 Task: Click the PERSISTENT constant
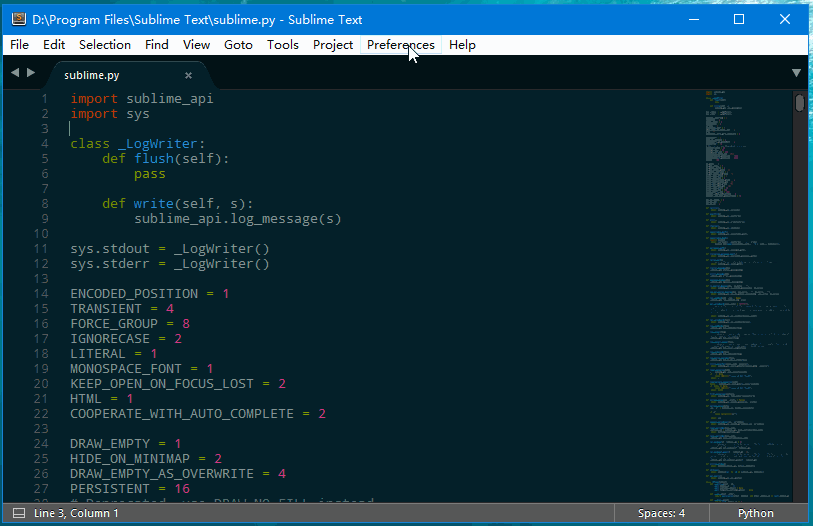110,489
